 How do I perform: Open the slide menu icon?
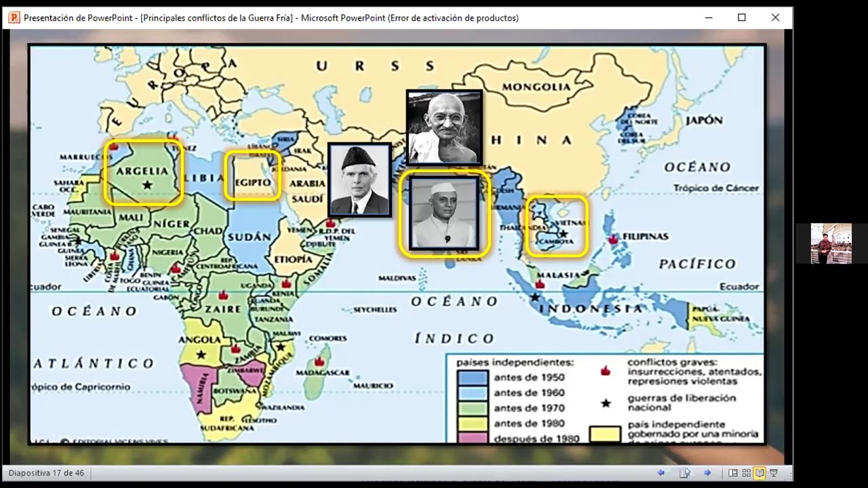[x=684, y=473]
